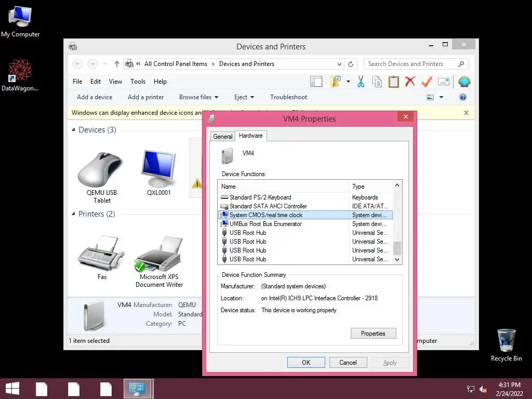532x399 pixels.
Task: Open the DataWagon desktop shortcut
Action: 20,75
